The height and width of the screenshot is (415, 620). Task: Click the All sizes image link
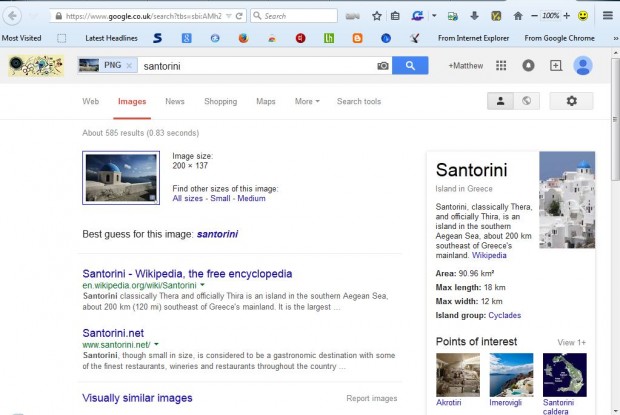[x=187, y=198]
